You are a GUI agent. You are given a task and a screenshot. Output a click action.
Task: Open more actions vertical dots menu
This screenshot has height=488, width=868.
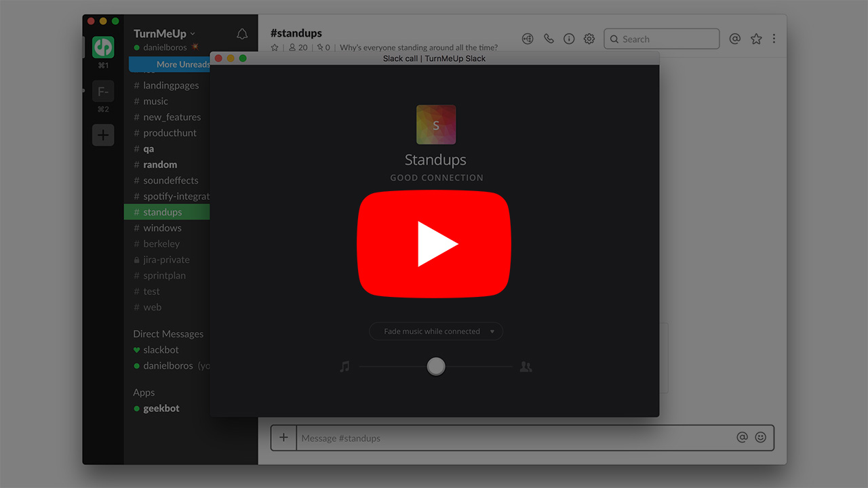(x=774, y=39)
